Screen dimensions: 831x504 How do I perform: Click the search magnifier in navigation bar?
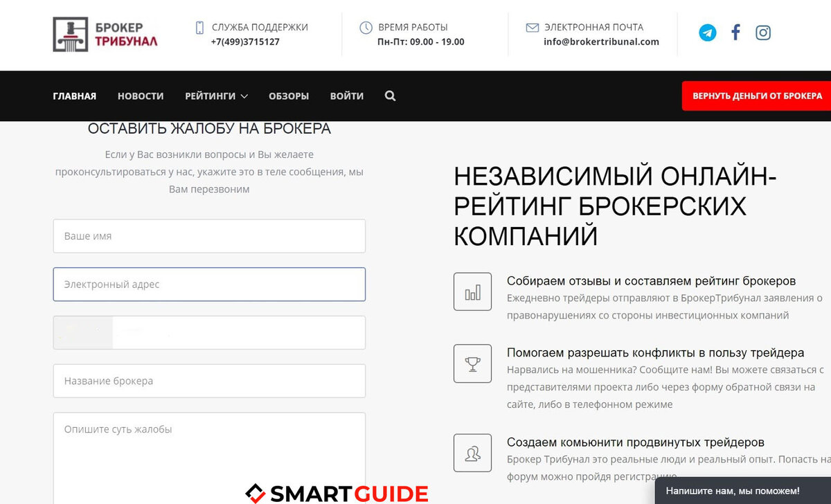point(390,96)
